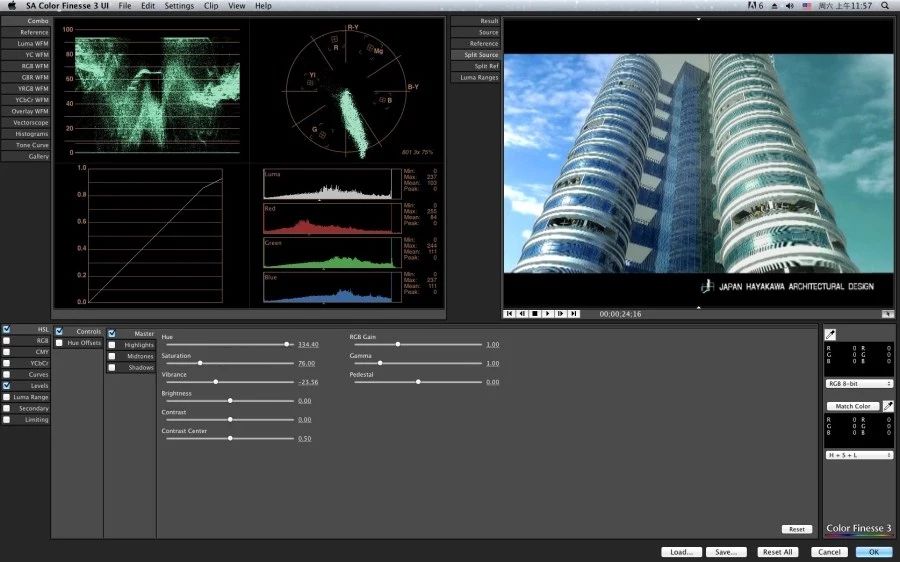Switch to the RGB WFM tab

26,66
